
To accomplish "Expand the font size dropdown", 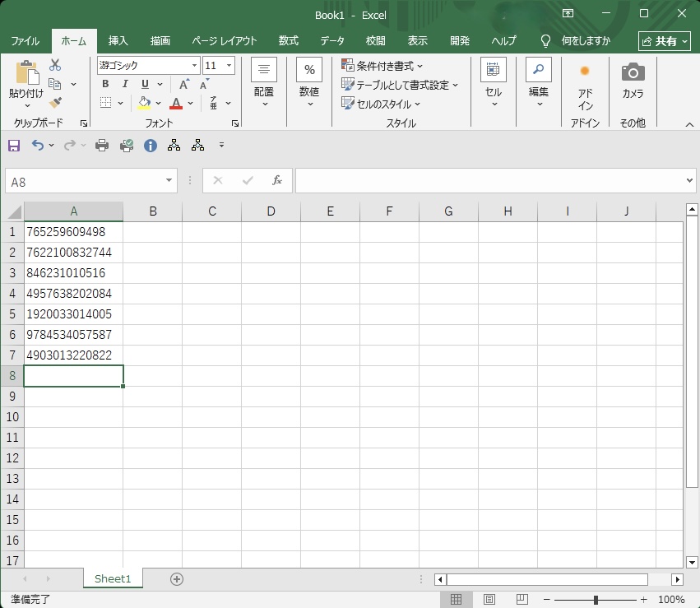I will pos(229,66).
